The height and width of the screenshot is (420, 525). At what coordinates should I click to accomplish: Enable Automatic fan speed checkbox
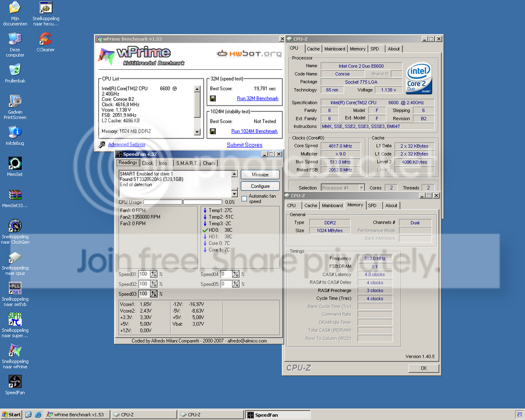pyautogui.click(x=244, y=199)
